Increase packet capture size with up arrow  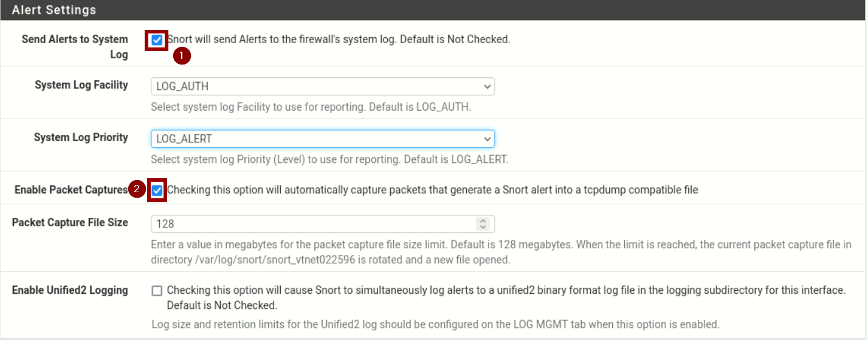coord(483,221)
